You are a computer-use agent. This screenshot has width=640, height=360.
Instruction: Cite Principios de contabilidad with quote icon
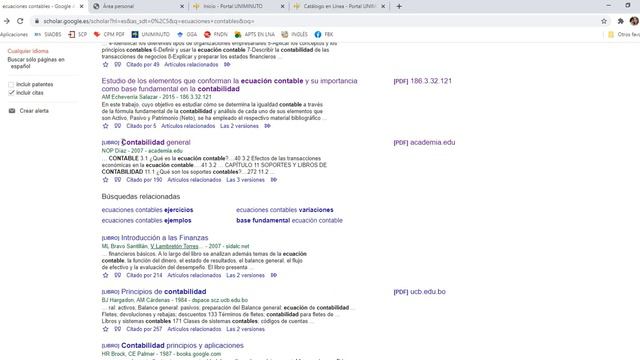(118, 329)
